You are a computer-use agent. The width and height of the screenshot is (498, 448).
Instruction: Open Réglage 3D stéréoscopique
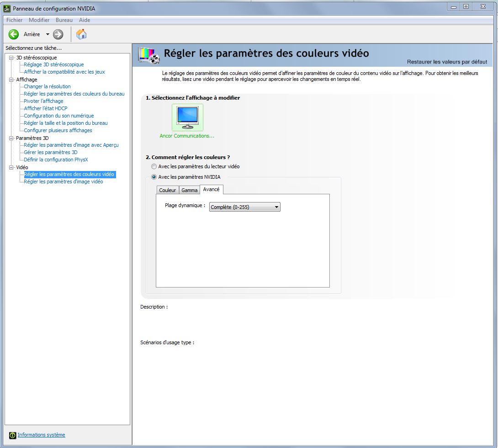[53, 64]
